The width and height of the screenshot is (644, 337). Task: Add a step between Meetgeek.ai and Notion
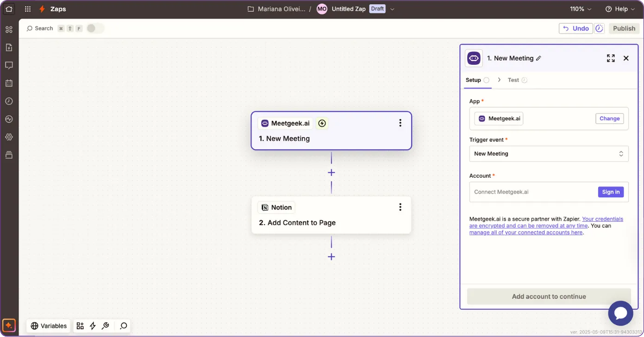(x=331, y=173)
